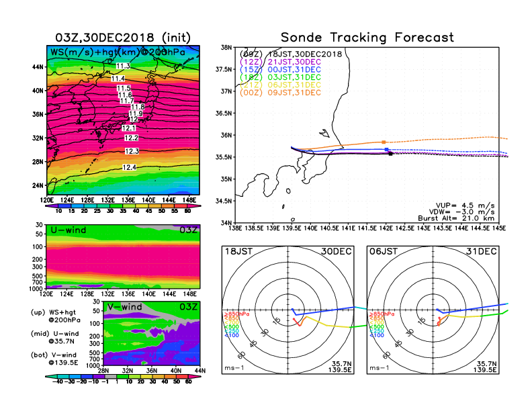Click the '06JST' hodograph title
The width and height of the screenshot is (532, 411).
point(384,251)
